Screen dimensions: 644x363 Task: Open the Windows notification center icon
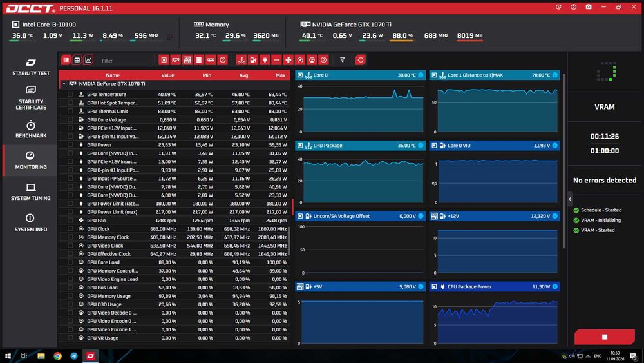pyautogui.click(x=633, y=356)
